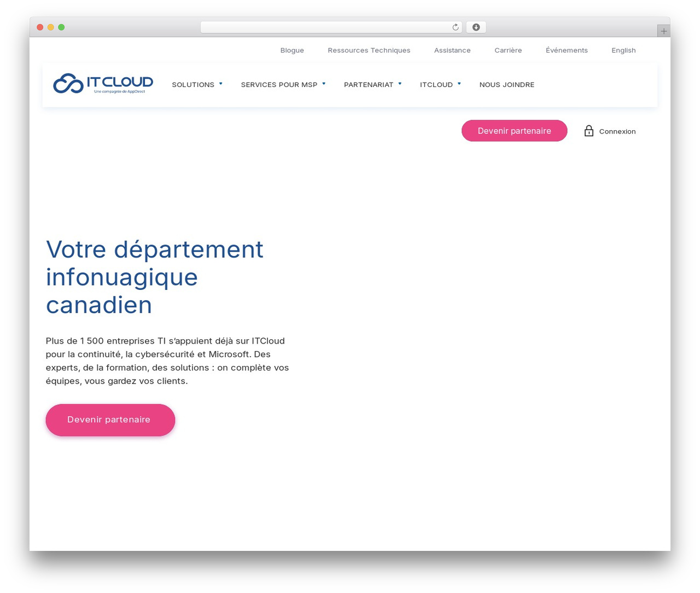This screenshot has height=593, width=700.
Task: Maximize the window with the green button
Action: (x=61, y=27)
